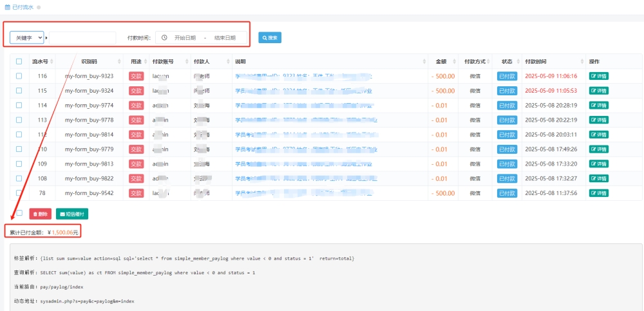Set the 结束日期 end date field

pos(225,38)
